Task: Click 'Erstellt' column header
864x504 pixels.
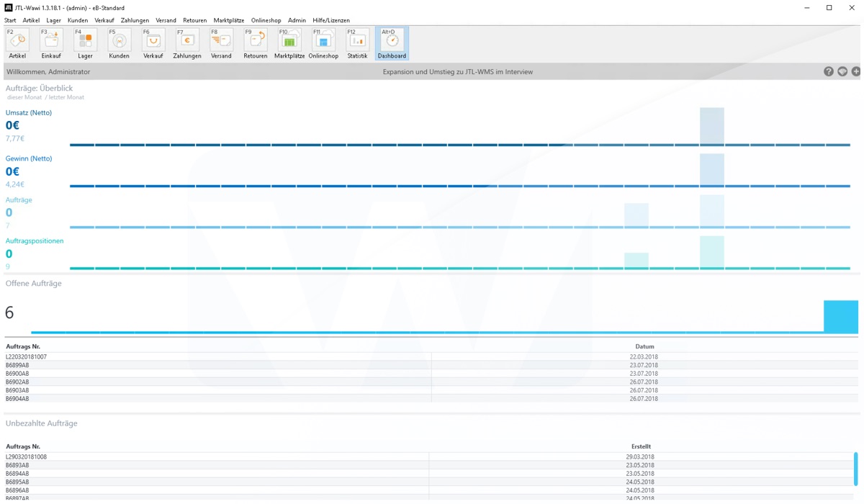Action: [x=641, y=446]
